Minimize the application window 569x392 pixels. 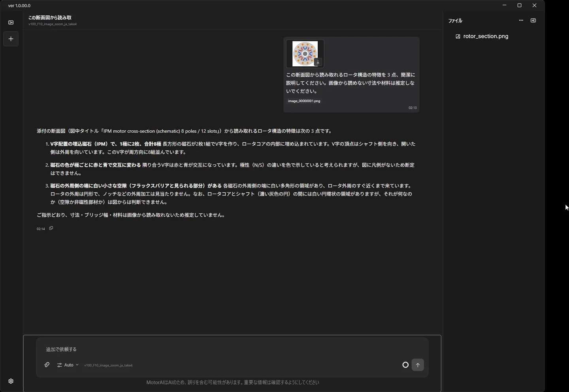(505, 6)
